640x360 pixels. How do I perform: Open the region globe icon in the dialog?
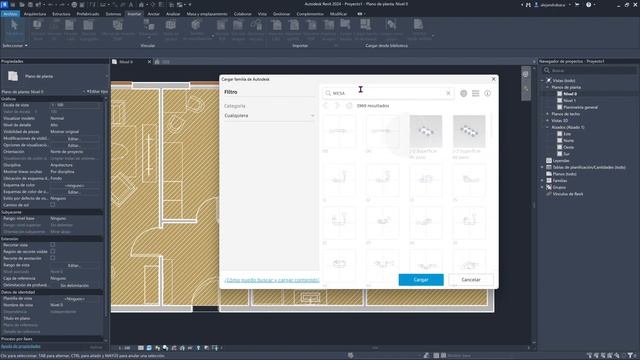[463, 93]
